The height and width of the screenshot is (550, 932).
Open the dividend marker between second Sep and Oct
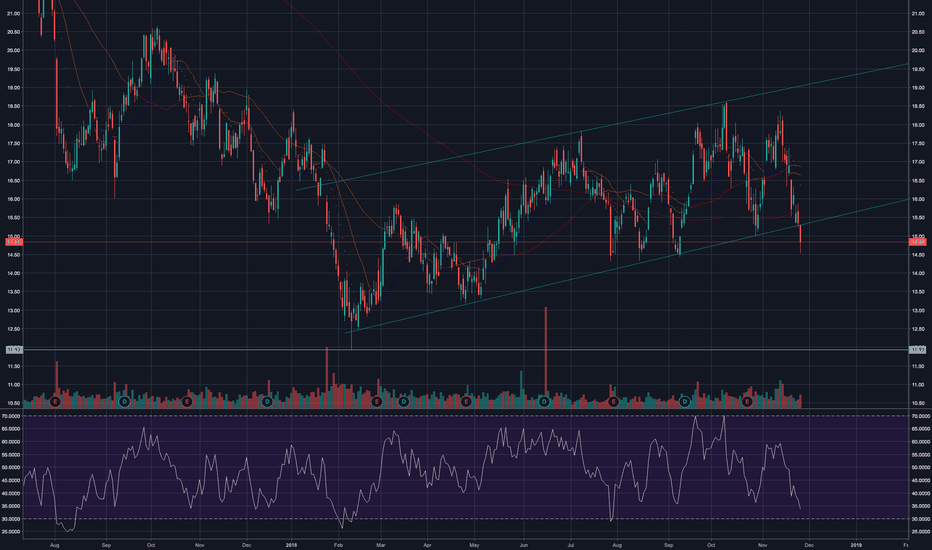click(x=685, y=402)
